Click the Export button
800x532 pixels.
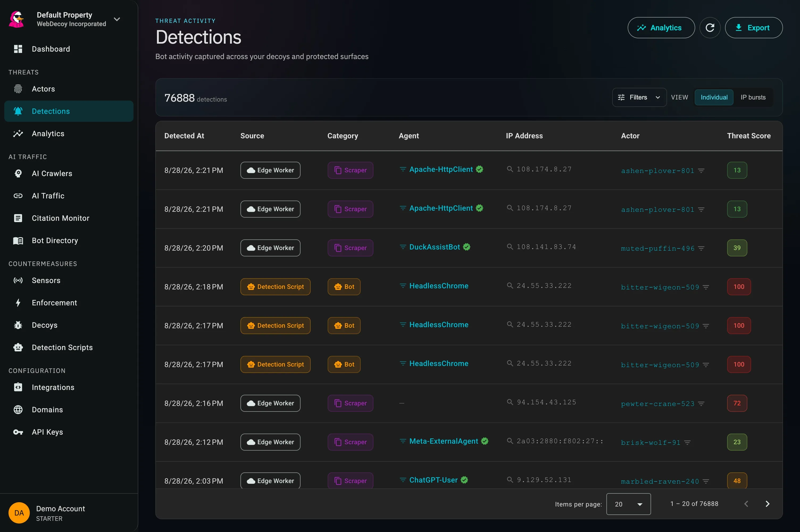[x=753, y=27]
